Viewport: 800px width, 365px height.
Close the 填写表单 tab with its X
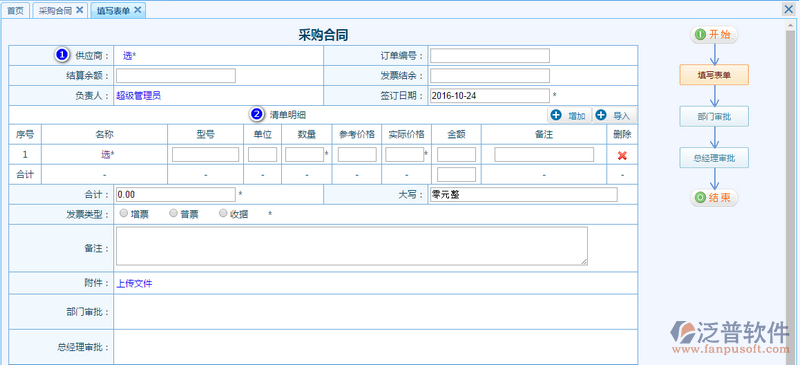pos(138,10)
